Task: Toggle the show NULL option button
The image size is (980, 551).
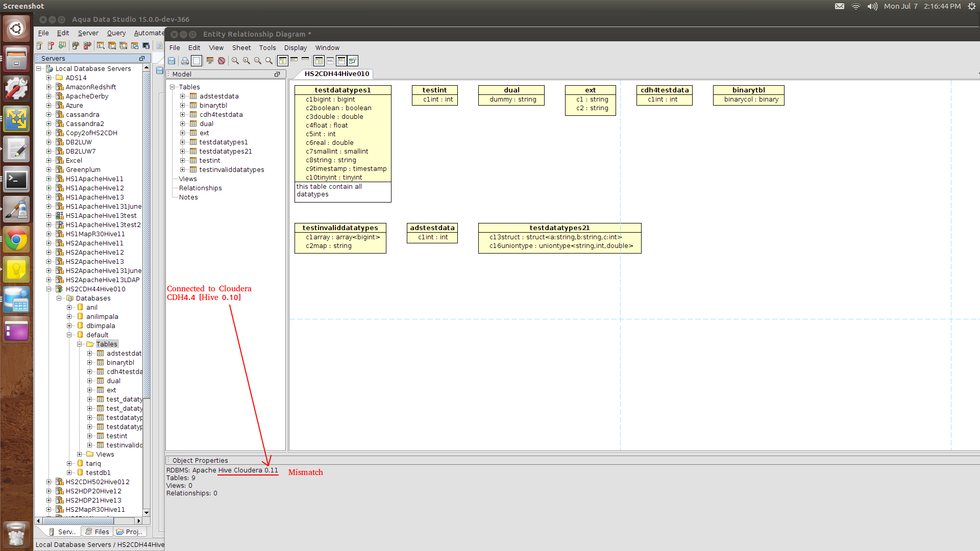Action: pos(330,61)
